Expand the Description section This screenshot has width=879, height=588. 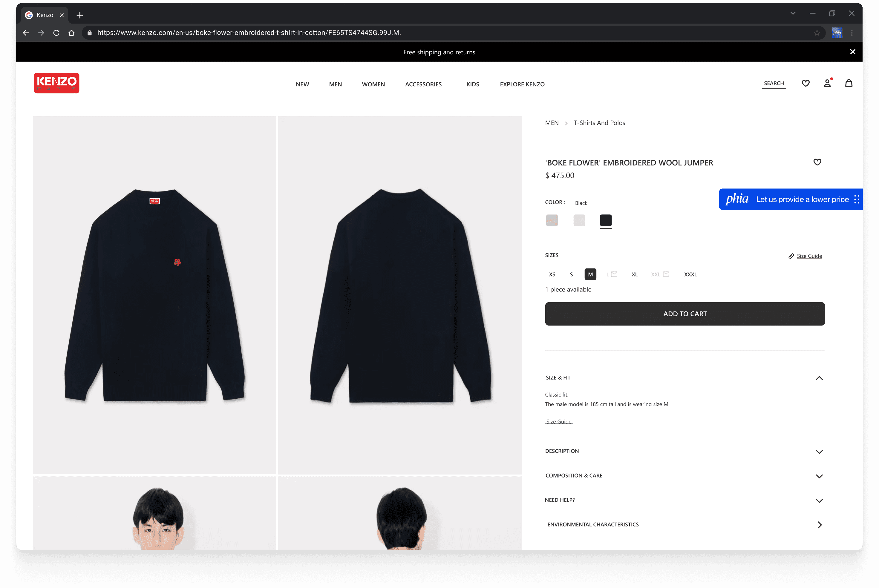(819, 452)
